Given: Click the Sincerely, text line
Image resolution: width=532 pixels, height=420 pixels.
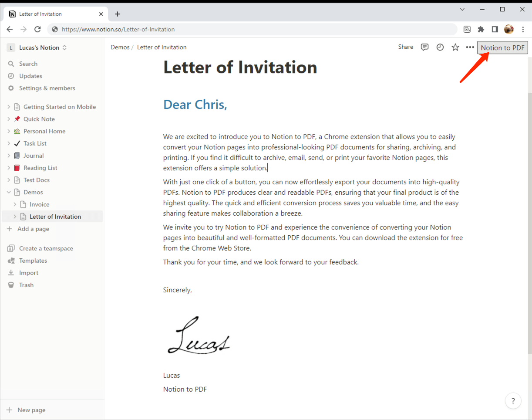Looking at the screenshot, I should [x=177, y=290].
